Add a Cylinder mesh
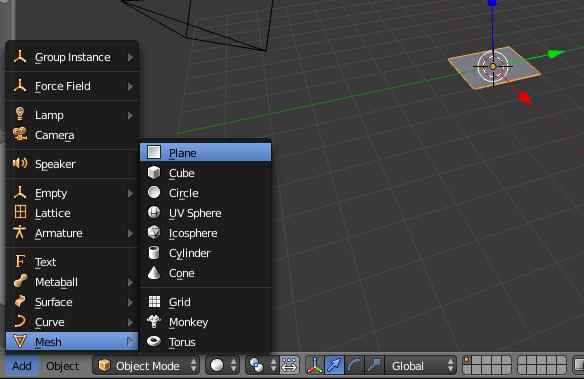 click(206, 253)
